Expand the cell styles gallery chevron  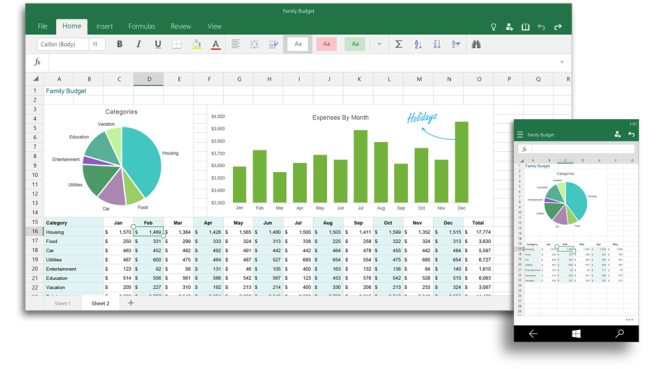[x=379, y=44]
